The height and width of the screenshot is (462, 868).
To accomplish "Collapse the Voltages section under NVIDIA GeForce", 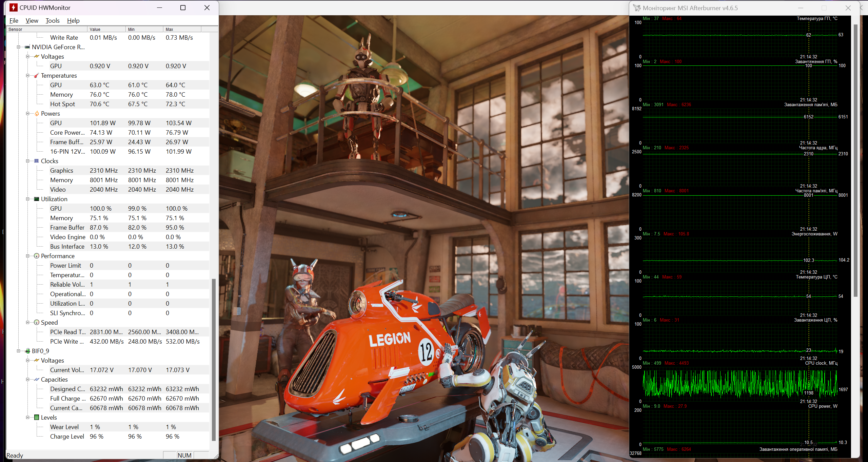I will (28, 57).
